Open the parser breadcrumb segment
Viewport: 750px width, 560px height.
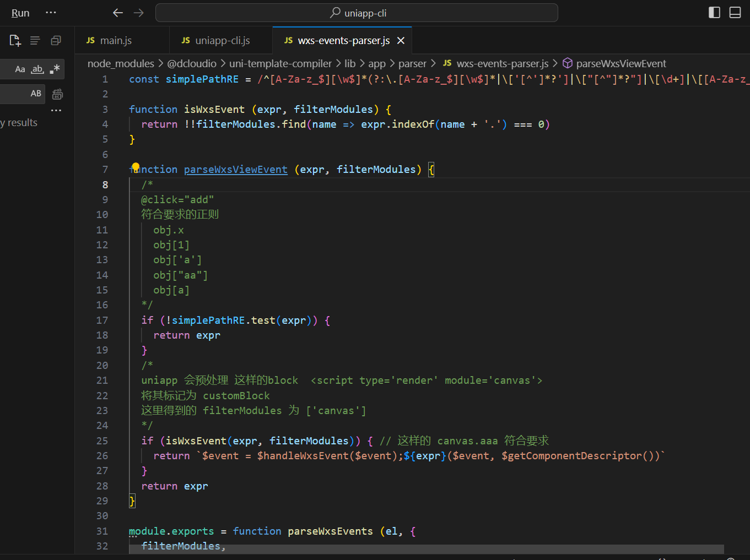coord(412,63)
